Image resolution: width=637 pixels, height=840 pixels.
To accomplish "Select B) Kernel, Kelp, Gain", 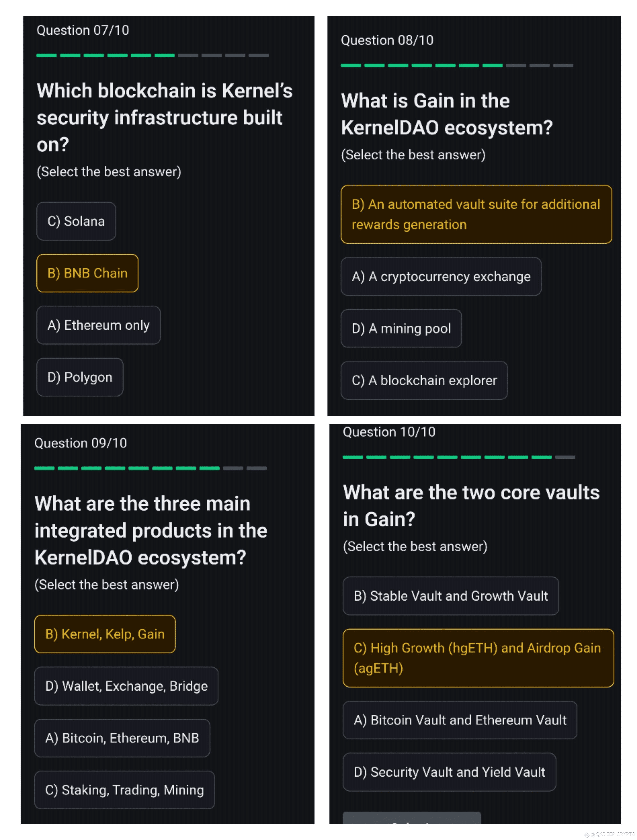I will tap(105, 634).
